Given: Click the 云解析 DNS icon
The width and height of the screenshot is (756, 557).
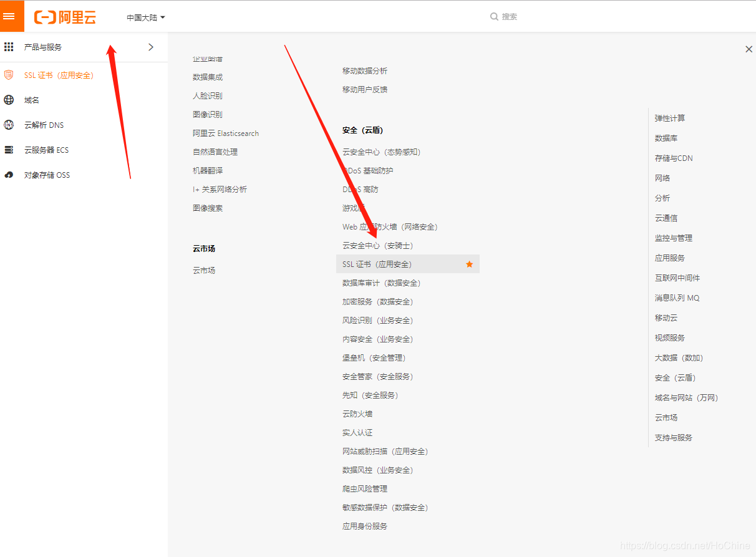Looking at the screenshot, I should pos(9,125).
